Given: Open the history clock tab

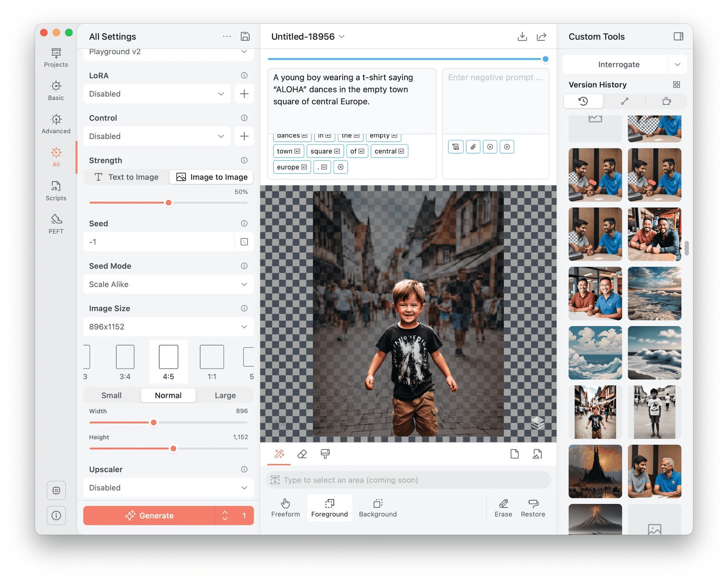Looking at the screenshot, I should (583, 101).
